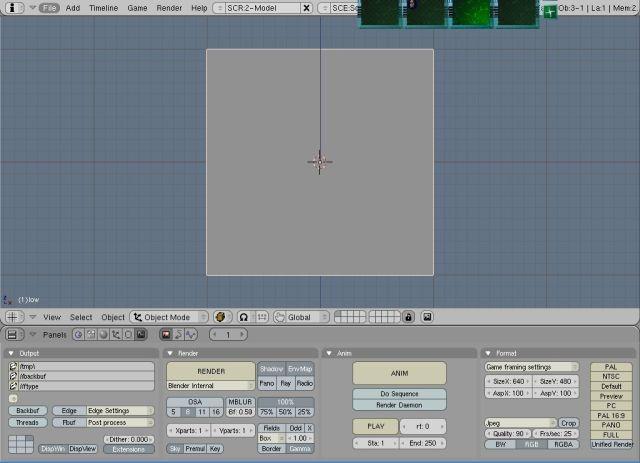
Task: Open file browser for //ftype path
Action: click(13, 386)
